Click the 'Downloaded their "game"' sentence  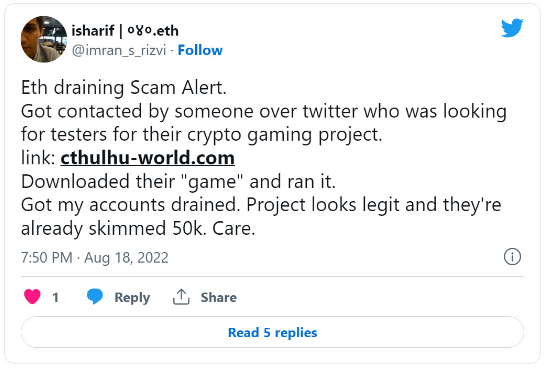point(178,182)
